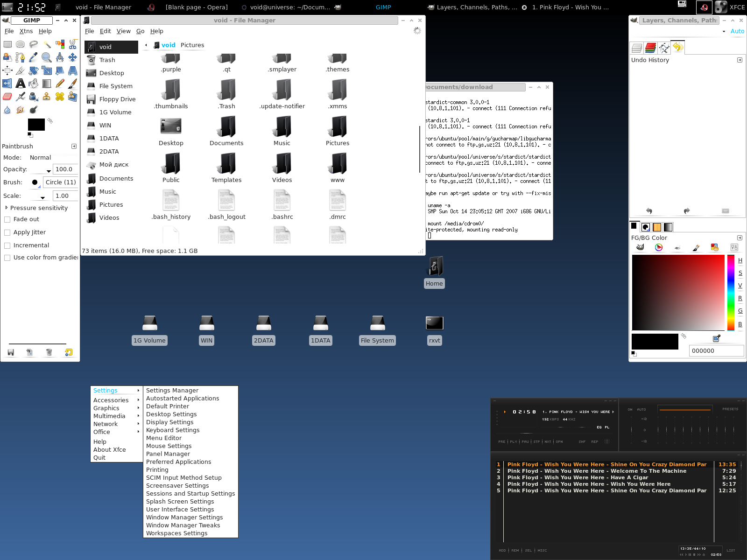The width and height of the screenshot is (747, 560).
Task: Pick the Free Select lasso tool
Action: (34, 44)
